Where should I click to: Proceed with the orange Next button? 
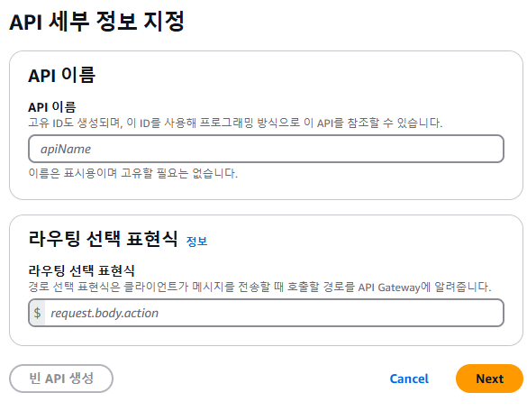489,379
